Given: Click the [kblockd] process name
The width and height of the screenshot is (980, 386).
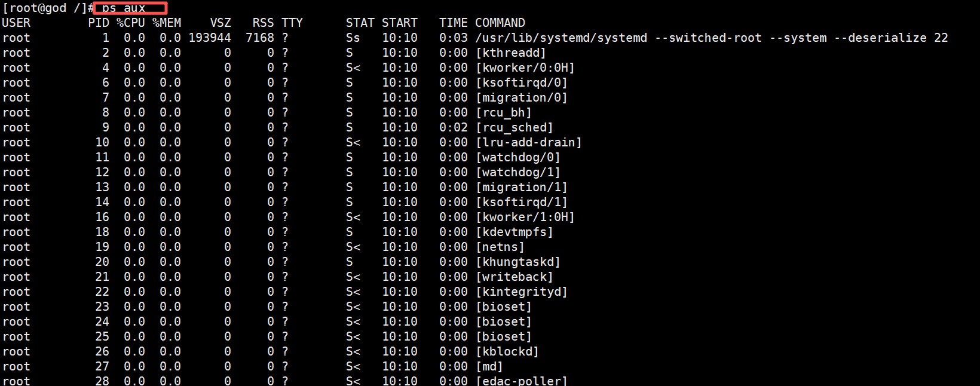Looking at the screenshot, I should click(507, 351).
